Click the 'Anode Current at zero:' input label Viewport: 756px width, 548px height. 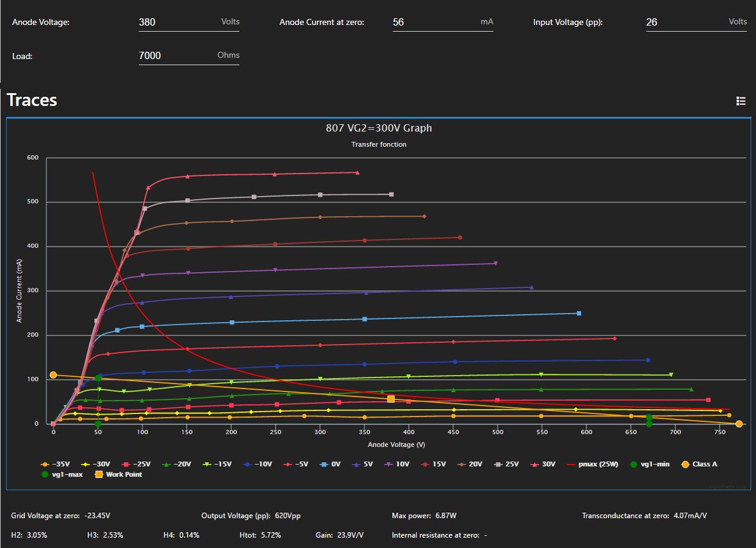coord(322,22)
